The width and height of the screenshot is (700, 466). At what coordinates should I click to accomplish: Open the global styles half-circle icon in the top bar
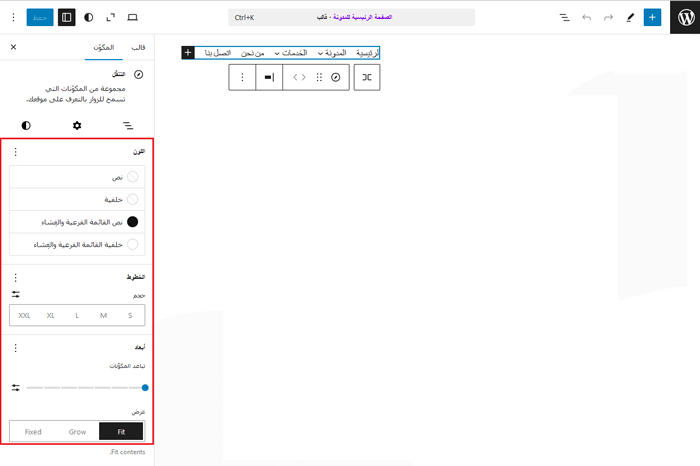coord(89,17)
